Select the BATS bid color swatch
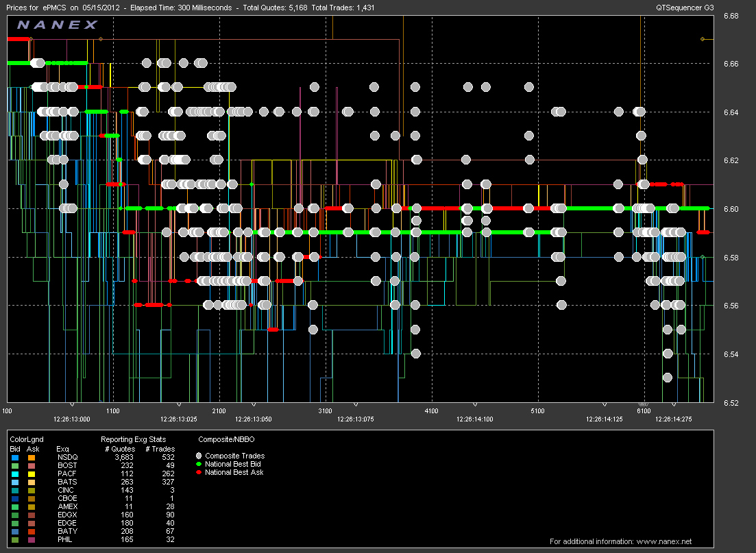 point(15,482)
